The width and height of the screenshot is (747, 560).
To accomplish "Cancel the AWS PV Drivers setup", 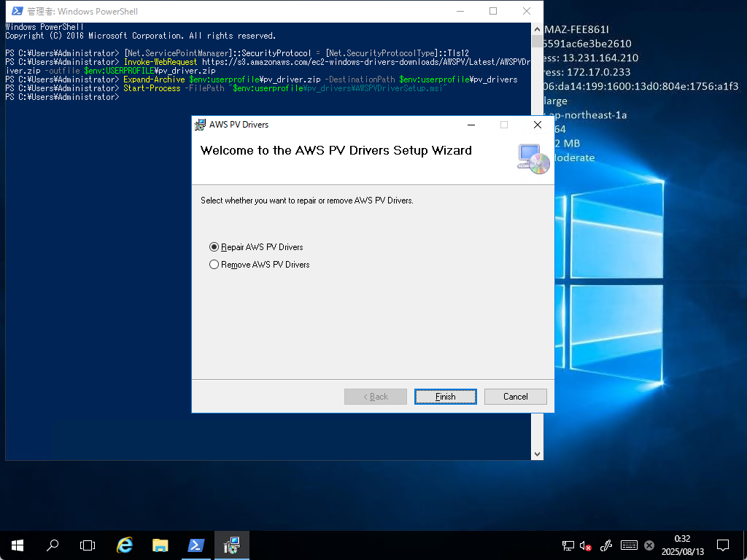I will (x=515, y=397).
